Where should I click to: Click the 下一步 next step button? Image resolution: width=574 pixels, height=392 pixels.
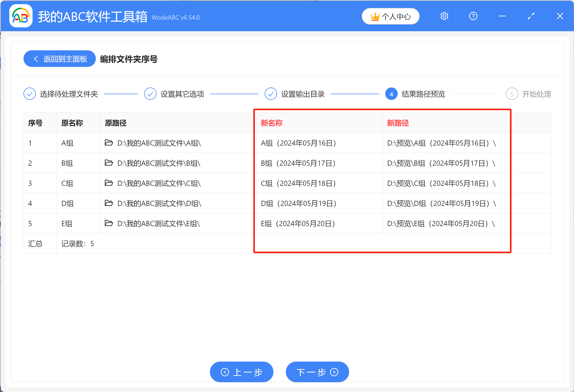(x=317, y=372)
